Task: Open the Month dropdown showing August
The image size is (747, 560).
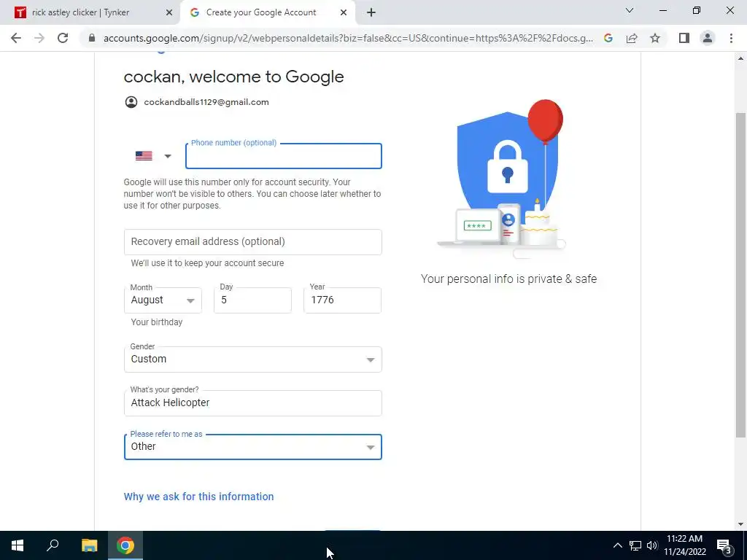Action: [163, 300]
